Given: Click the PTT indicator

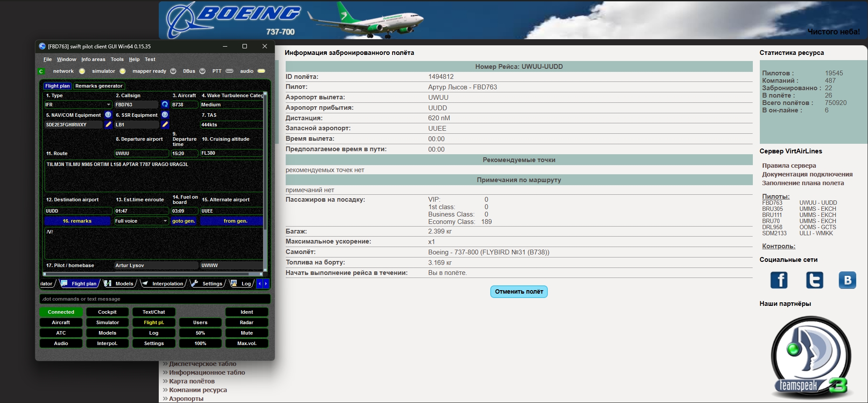Looking at the screenshot, I should (x=229, y=71).
